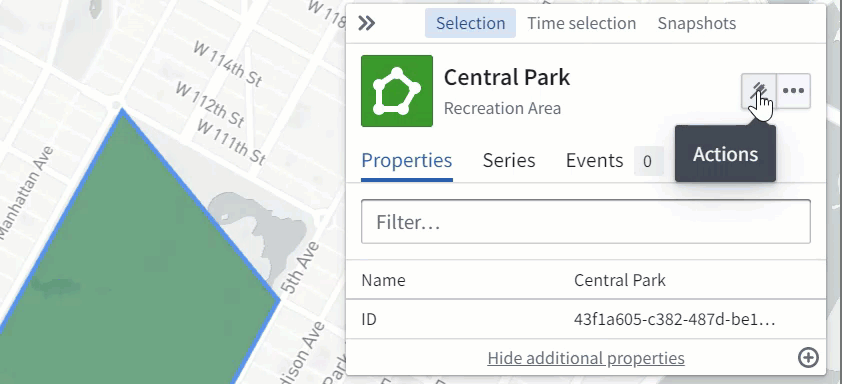Screen dimensions: 842x384
Task: Add a property with the plus circle icon
Action: pos(808,357)
